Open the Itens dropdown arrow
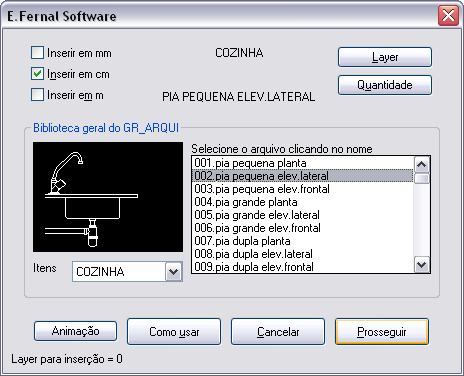The width and height of the screenshot is (464, 376). tap(174, 272)
